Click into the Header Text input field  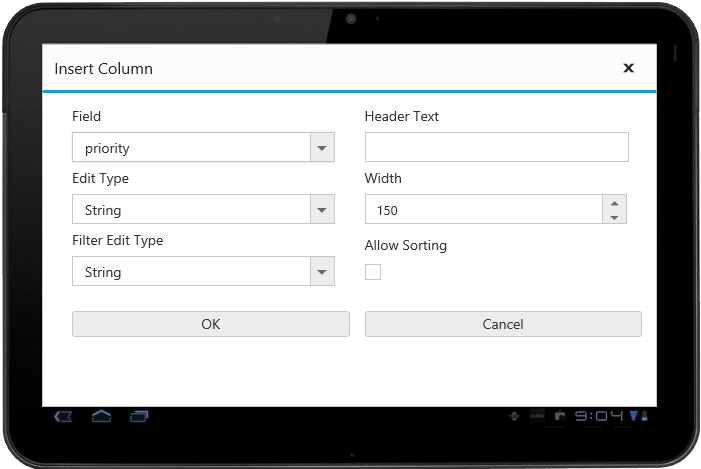[496, 148]
